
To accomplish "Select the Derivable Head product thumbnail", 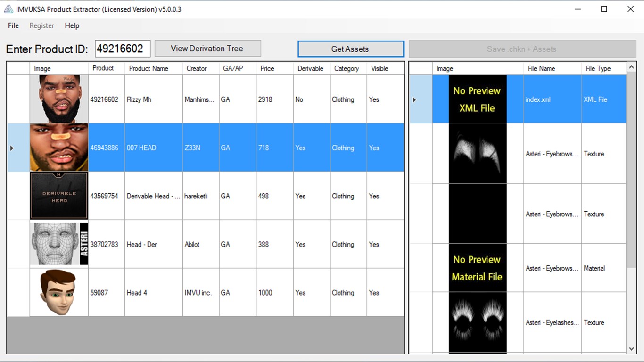I will [59, 196].
